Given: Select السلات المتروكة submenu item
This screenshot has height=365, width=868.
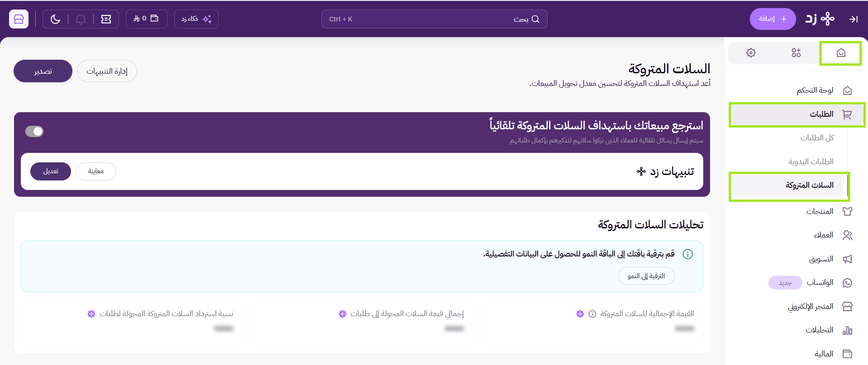Looking at the screenshot, I should point(789,185).
